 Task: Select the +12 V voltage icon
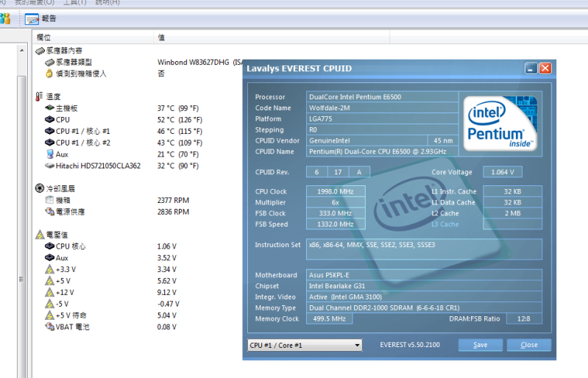(x=49, y=292)
